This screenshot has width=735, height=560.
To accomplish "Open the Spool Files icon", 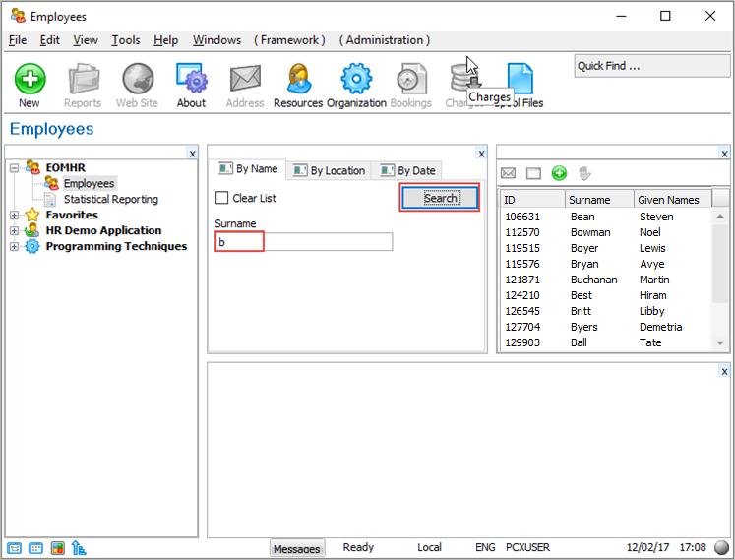I will (521, 78).
